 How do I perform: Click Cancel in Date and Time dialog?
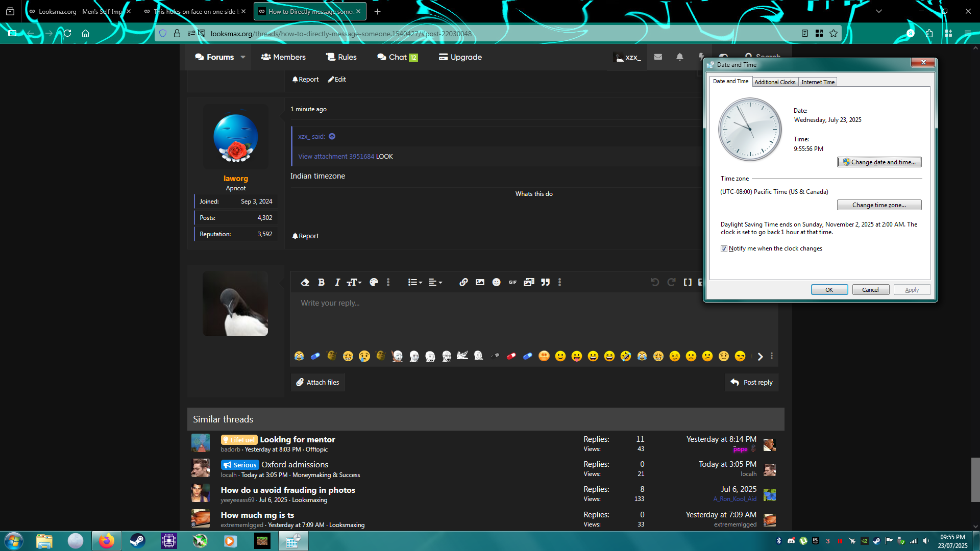click(x=870, y=290)
